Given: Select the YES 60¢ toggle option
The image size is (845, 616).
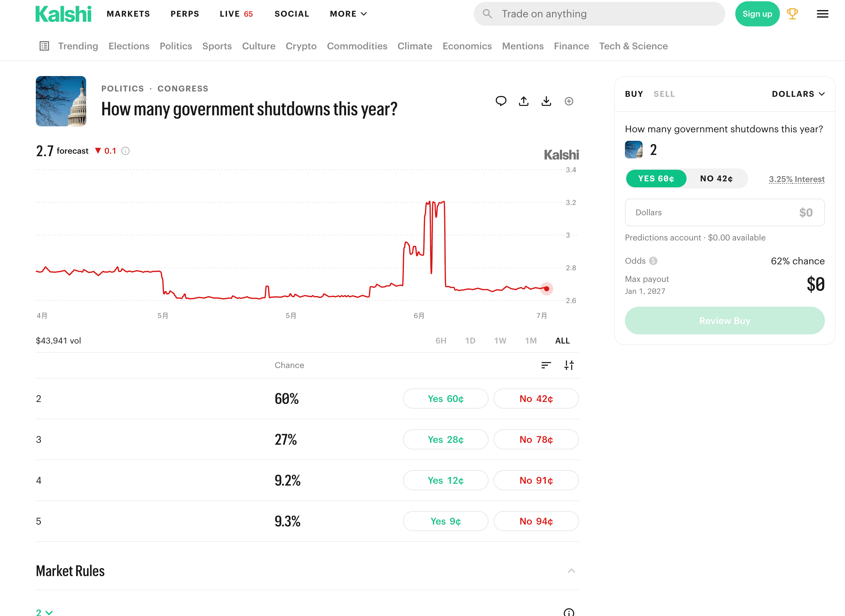Looking at the screenshot, I should [656, 179].
